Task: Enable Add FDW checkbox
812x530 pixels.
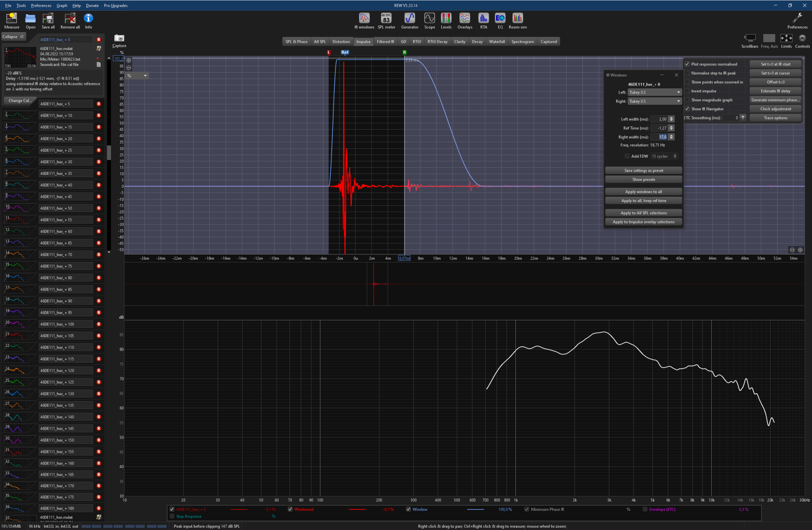Action: pos(627,156)
